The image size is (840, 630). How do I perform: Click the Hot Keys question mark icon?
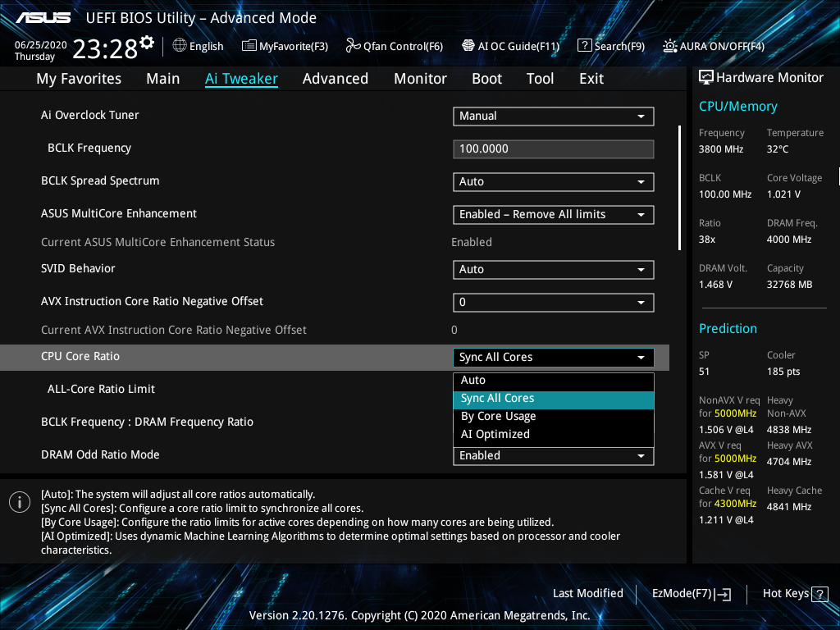click(819, 594)
